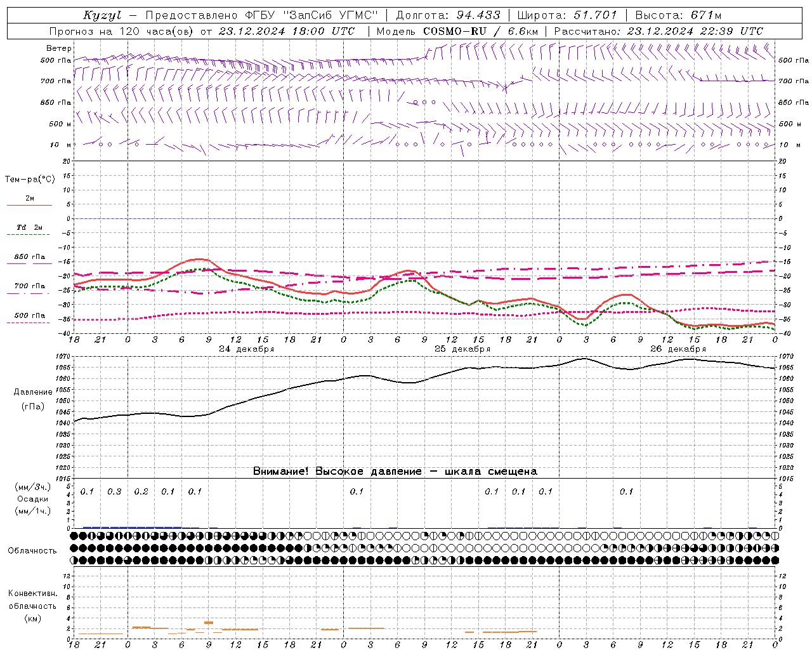
Task: Click the 26 декабря date label
Action: tap(678, 349)
